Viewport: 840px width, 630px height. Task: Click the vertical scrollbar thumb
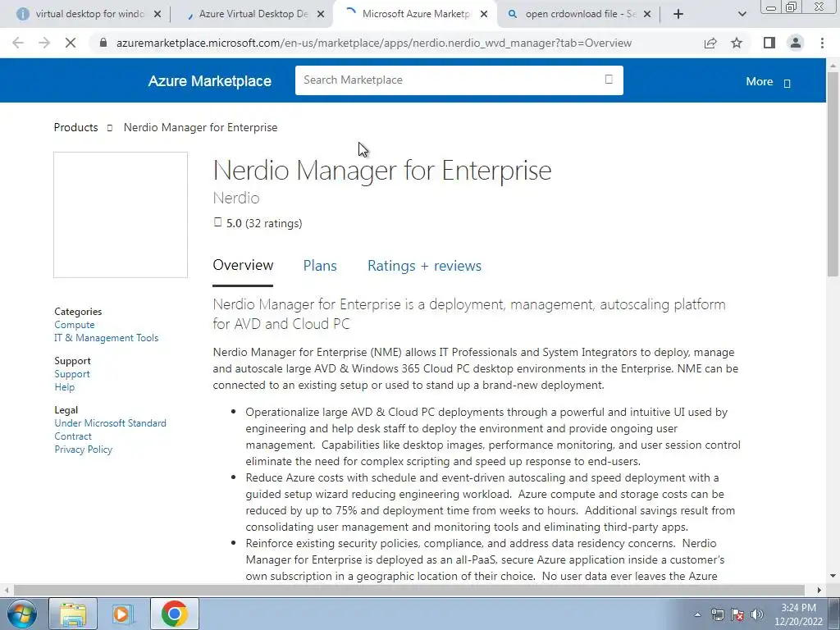[x=833, y=174]
